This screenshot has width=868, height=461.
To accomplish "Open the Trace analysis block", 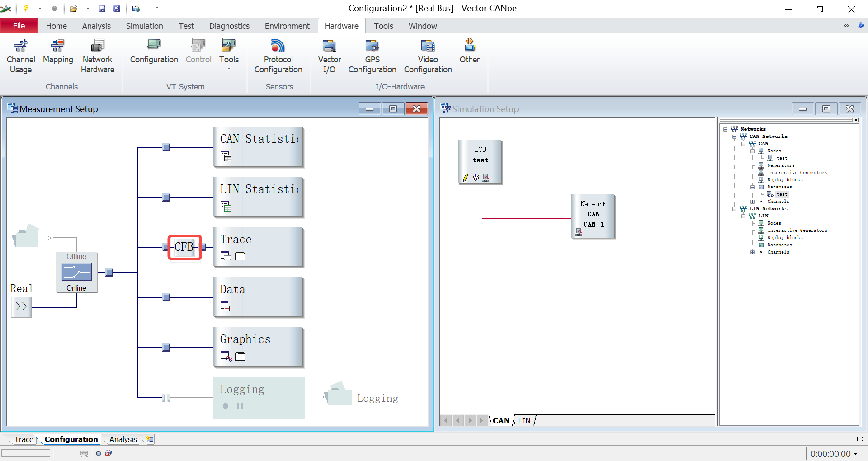I will tap(258, 247).
